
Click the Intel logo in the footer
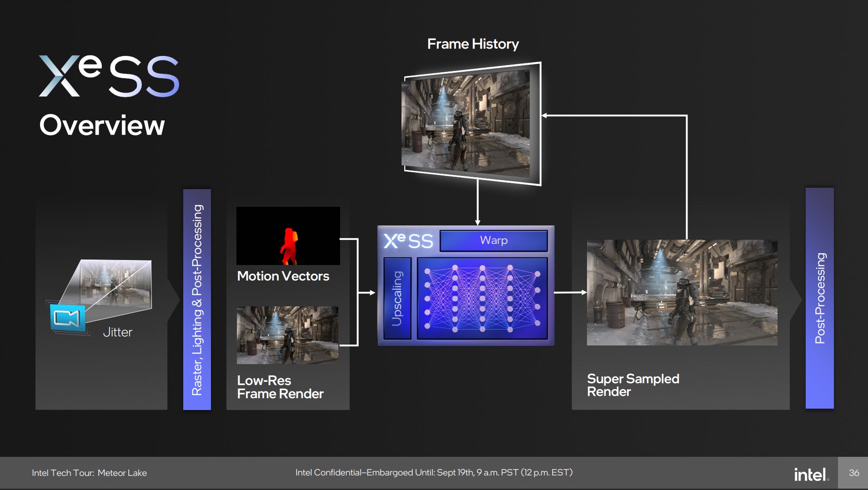pos(811,474)
